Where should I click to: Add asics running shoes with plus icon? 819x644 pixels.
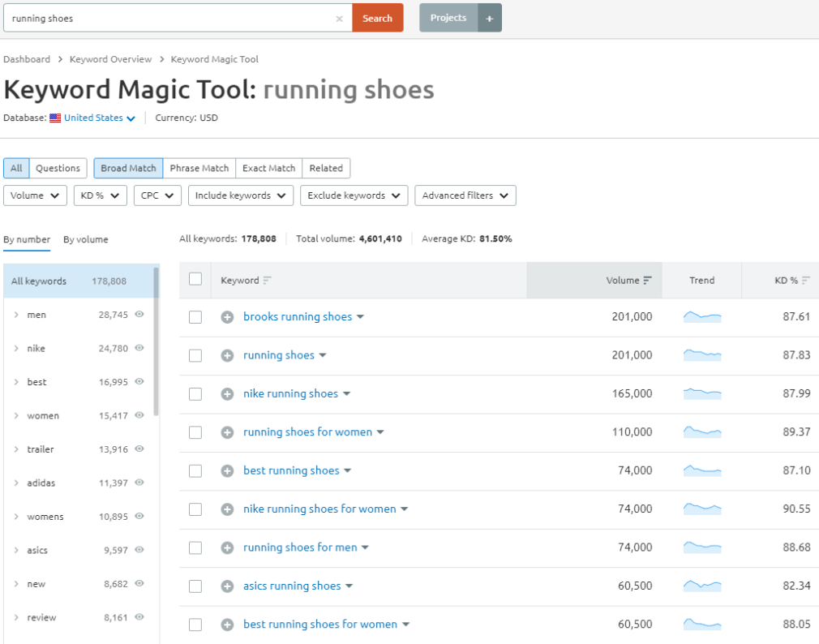227,586
